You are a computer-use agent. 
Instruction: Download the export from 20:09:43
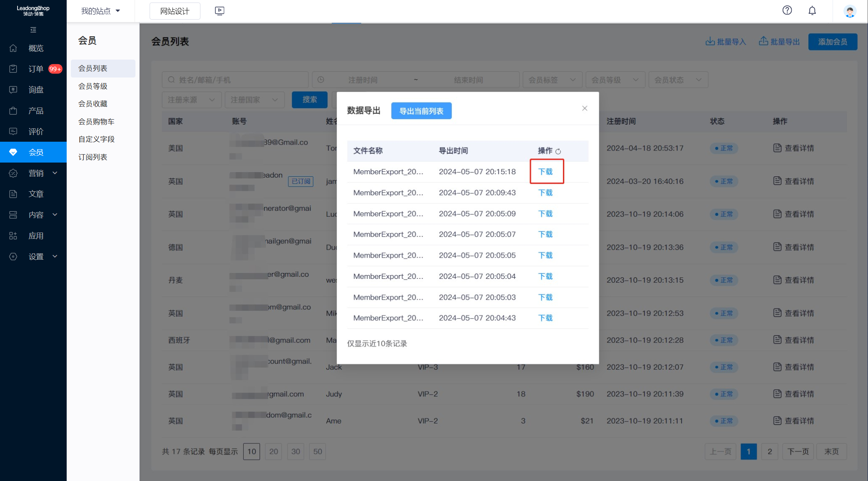(x=545, y=193)
